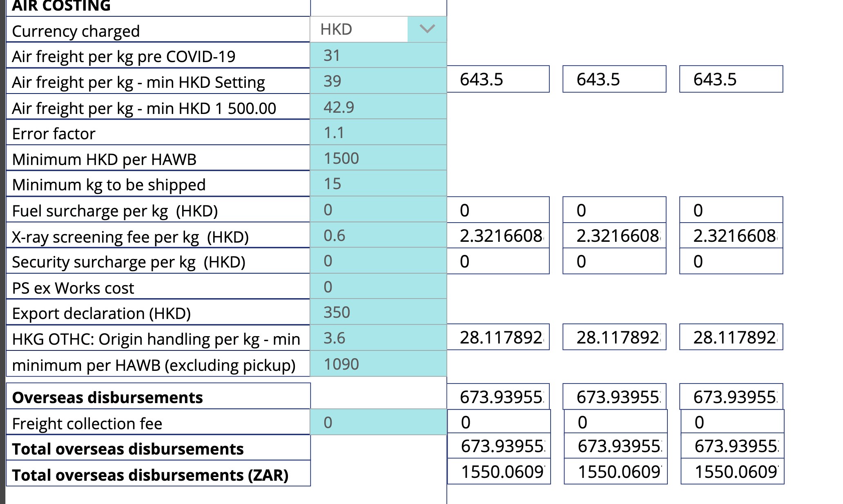Edit the PS ex Works cost input
843x504 pixels.
coord(378,286)
